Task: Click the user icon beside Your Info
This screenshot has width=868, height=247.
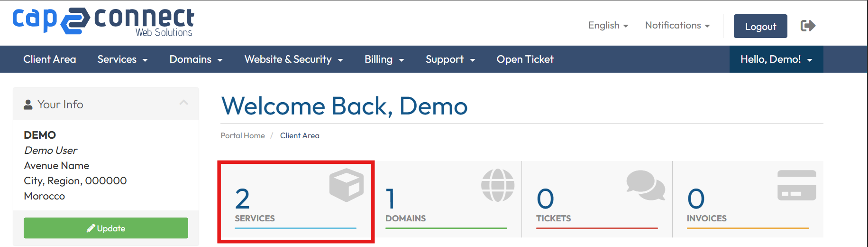Action: pos(28,104)
